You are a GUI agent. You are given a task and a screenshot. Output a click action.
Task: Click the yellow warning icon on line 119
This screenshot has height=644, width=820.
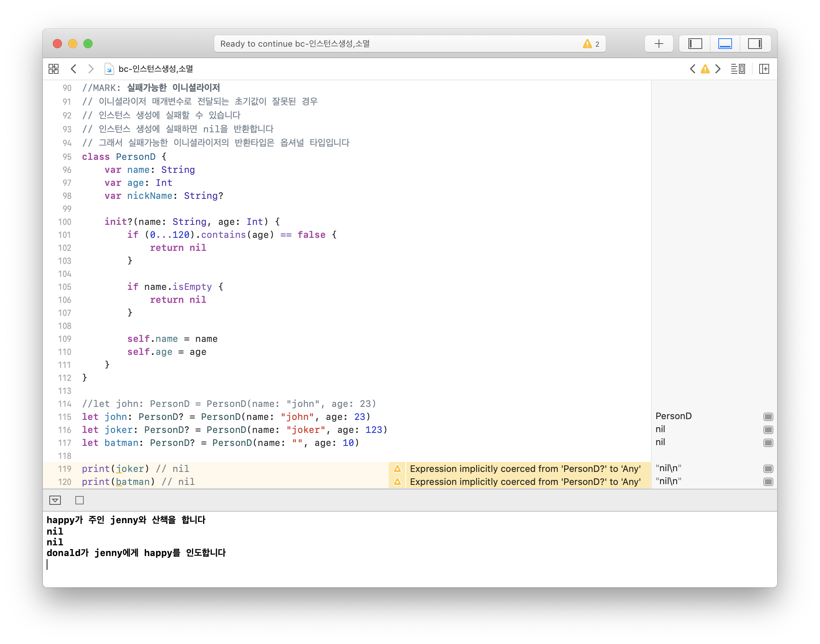click(397, 469)
